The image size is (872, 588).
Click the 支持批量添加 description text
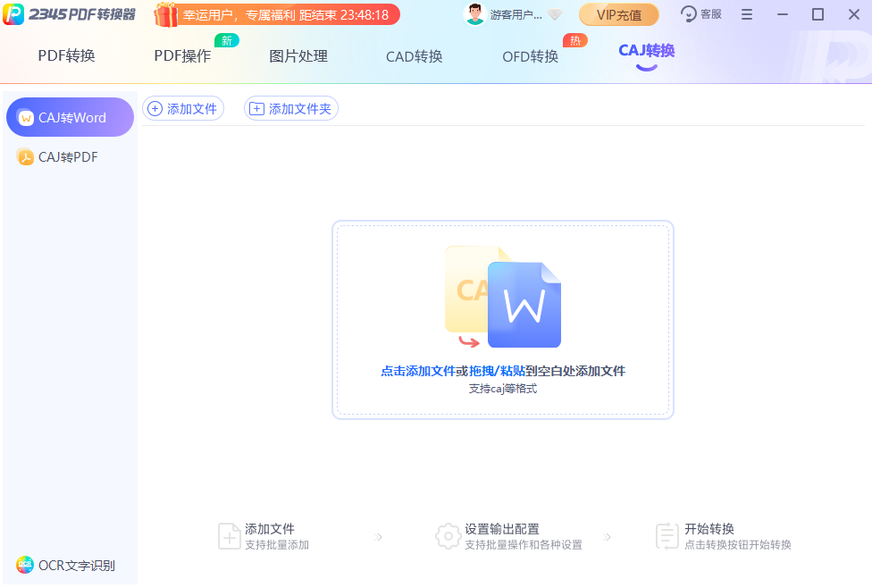click(277, 545)
